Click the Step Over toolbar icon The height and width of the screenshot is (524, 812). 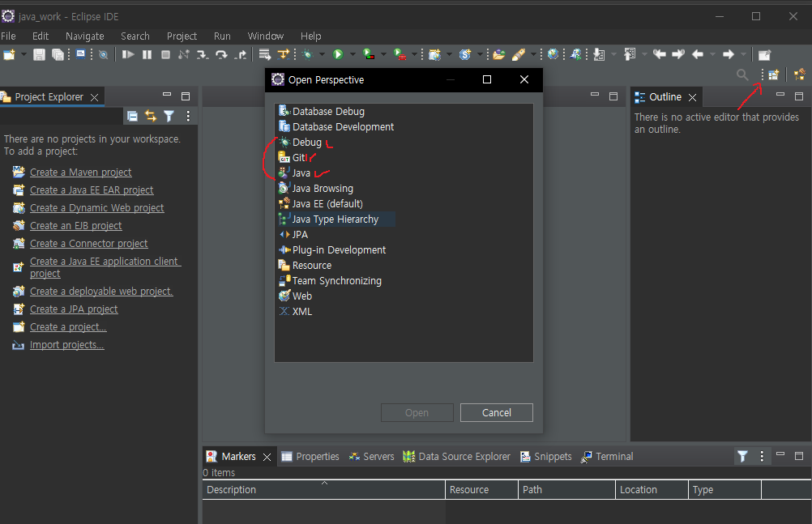pos(221,54)
